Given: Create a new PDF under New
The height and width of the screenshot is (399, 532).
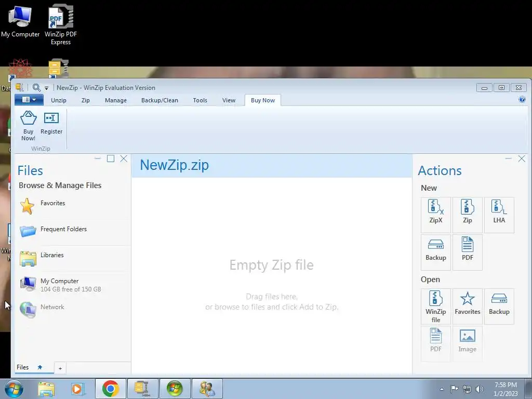Looking at the screenshot, I should click(467, 252).
